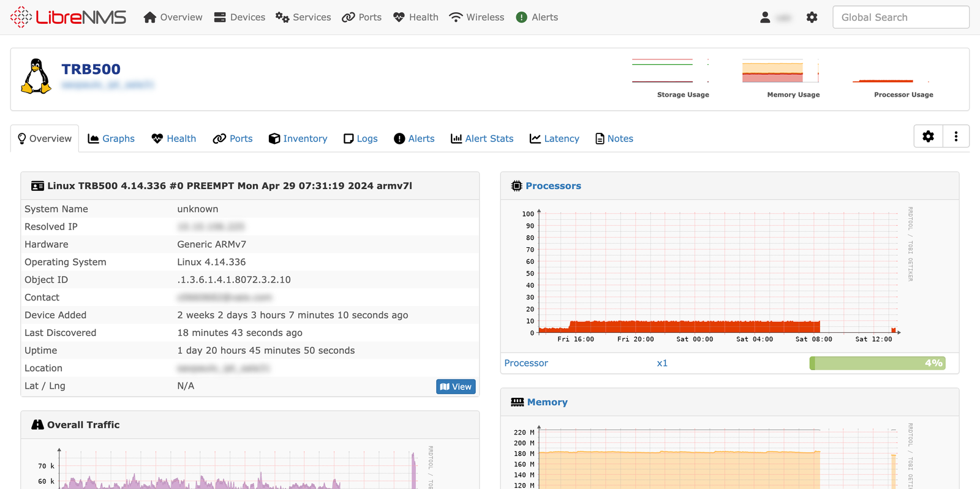This screenshot has width=980, height=489.
Task: Switch to the device Alerts tab
Action: tap(414, 138)
